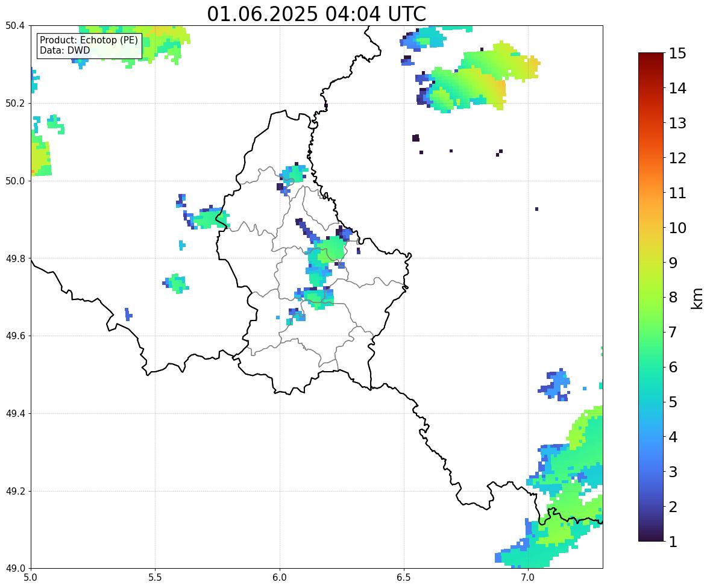Click the blue echo cell near 49.47N 7.1E
This screenshot has width=710, height=588.
(554, 385)
